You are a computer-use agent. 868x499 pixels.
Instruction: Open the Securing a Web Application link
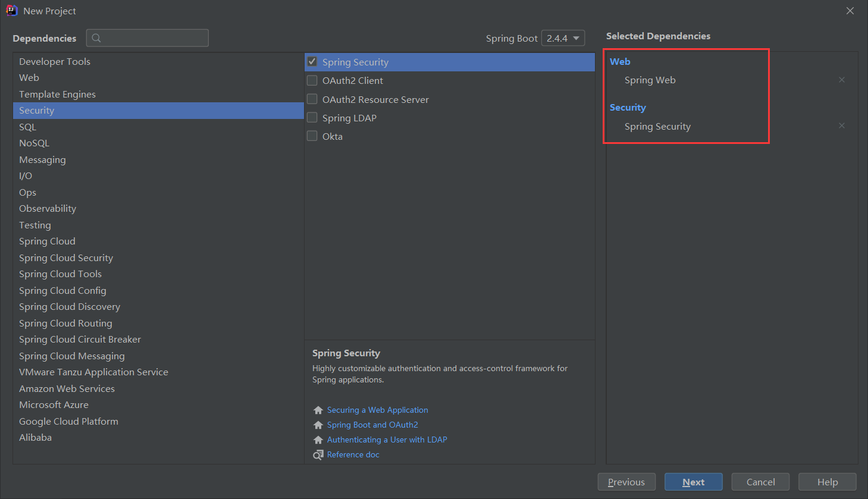click(377, 410)
